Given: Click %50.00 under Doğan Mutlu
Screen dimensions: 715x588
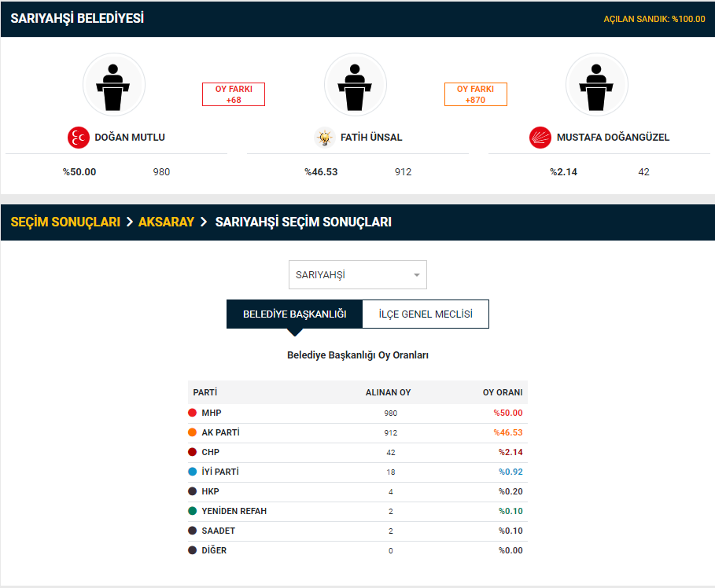Looking at the screenshot, I should coord(79,172).
